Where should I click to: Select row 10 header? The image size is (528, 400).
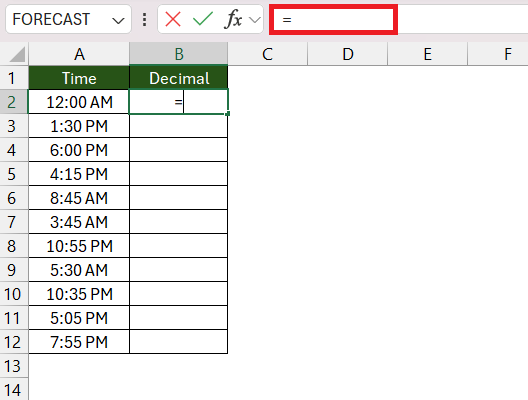(x=14, y=294)
